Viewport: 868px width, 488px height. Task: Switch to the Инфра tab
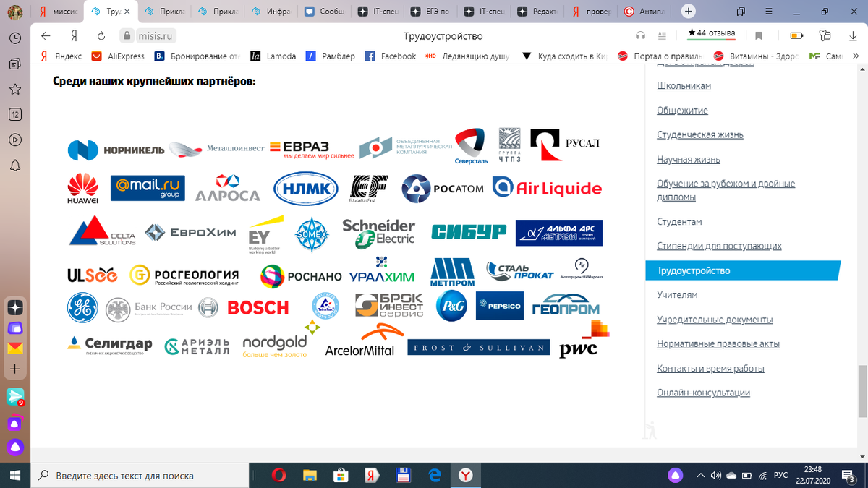272,12
